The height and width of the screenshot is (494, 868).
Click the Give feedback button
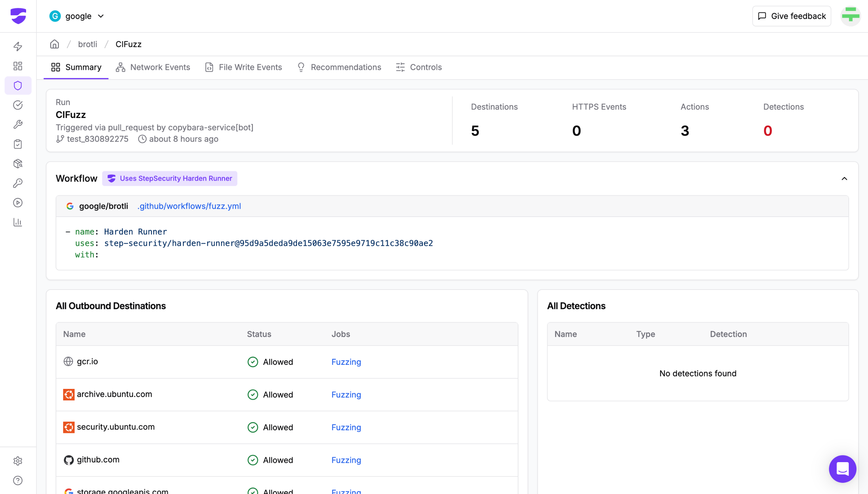pyautogui.click(x=791, y=16)
